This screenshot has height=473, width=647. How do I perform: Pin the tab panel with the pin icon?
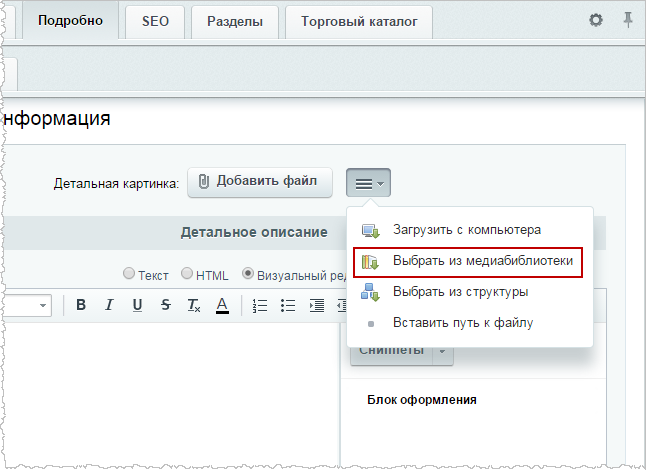click(628, 20)
